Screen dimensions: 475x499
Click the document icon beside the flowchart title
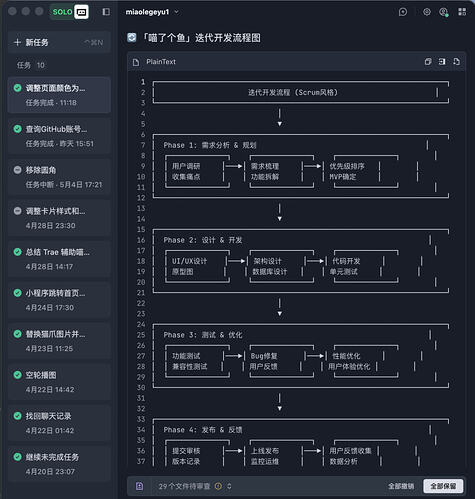coord(132,37)
